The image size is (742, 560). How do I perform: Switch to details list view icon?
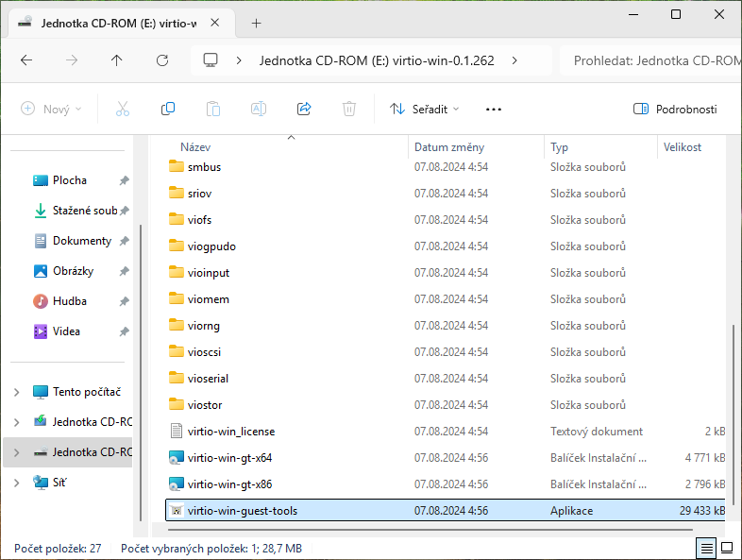click(706, 548)
